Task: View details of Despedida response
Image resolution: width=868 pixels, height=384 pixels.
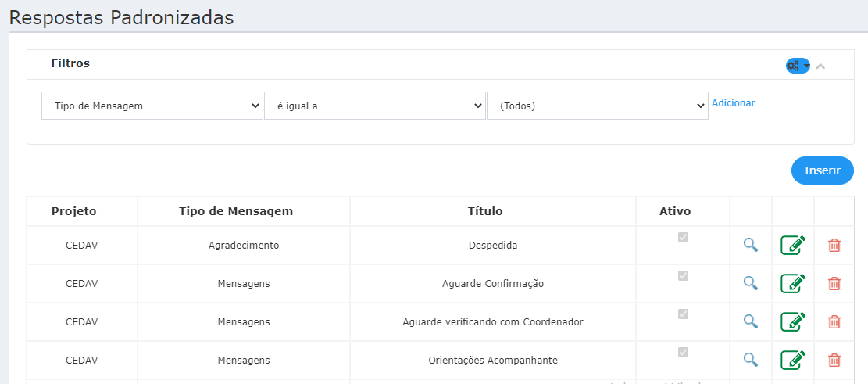Action: coord(751,245)
